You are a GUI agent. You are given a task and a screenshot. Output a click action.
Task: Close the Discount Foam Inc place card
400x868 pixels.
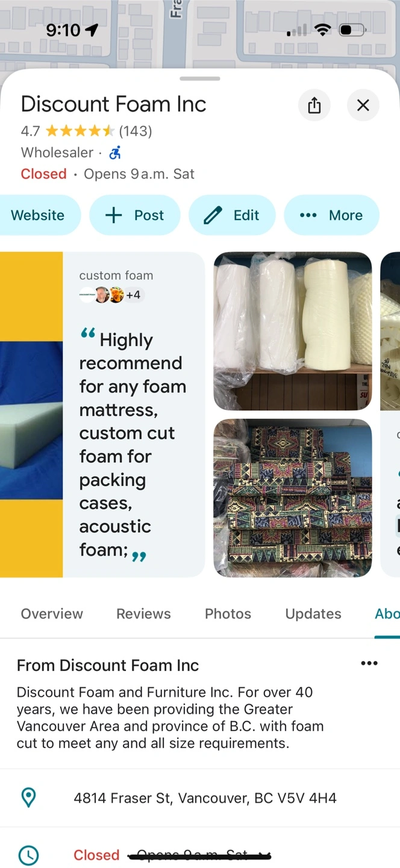pyautogui.click(x=363, y=105)
